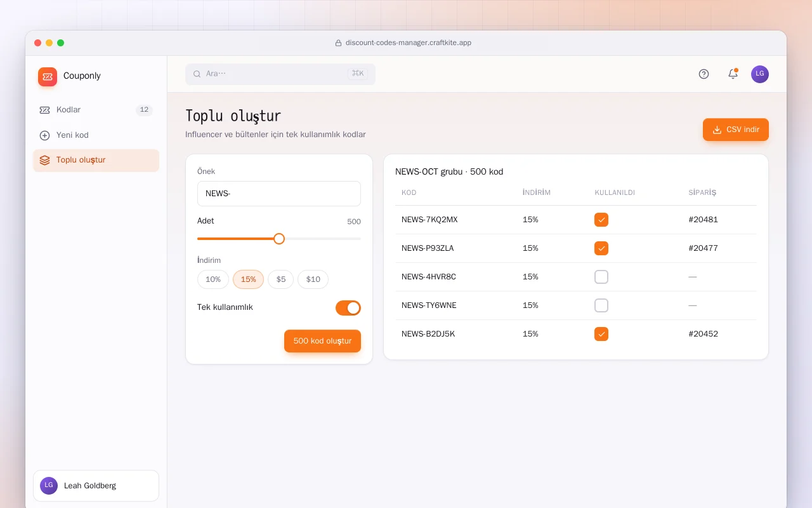Viewport: 812px width, 508px height.
Task: Click the Kodlar count badge 12
Action: pyautogui.click(x=144, y=110)
